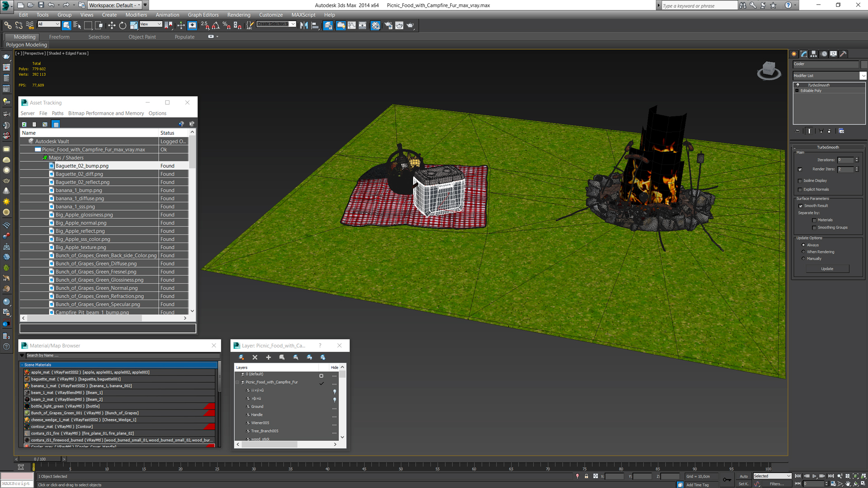
Task: Click the Render Production teapot icon
Action: [x=410, y=25]
